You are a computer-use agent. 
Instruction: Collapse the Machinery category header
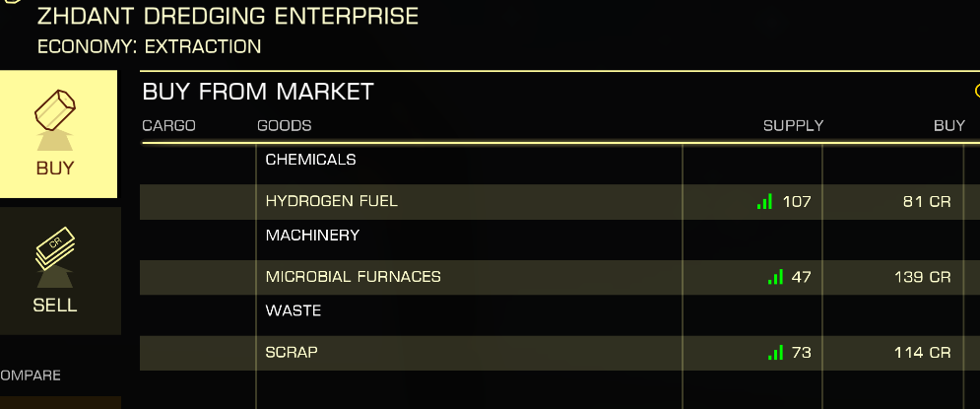[312, 236]
